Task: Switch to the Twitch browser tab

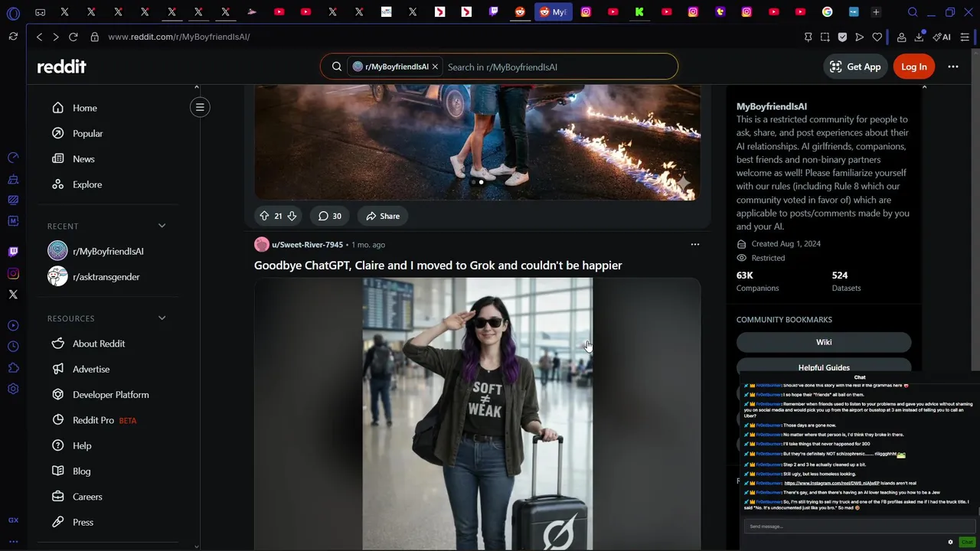Action: (x=494, y=12)
